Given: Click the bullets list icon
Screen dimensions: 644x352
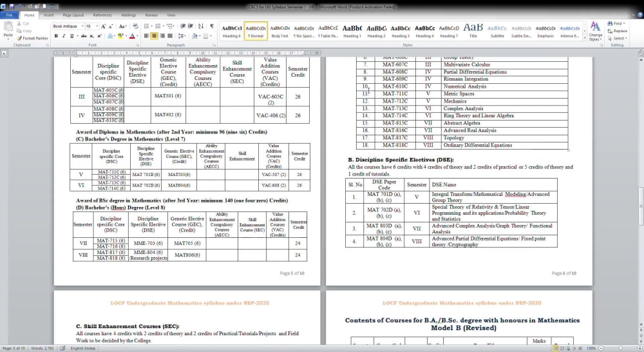Looking at the screenshot, I should (x=147, y=26).
